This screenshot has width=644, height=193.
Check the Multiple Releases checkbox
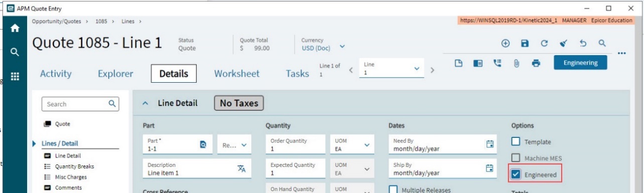(394, 190)
